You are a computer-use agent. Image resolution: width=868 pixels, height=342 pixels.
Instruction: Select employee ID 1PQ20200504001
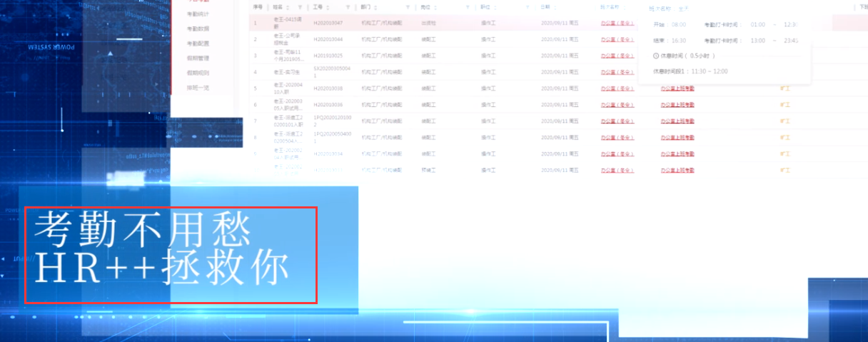[332, 137]
